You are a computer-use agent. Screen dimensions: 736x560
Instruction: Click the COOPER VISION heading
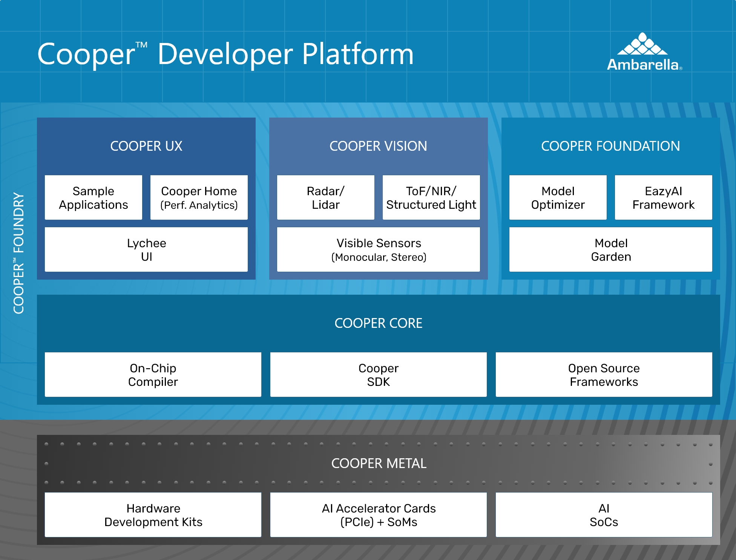coord(378,146)
